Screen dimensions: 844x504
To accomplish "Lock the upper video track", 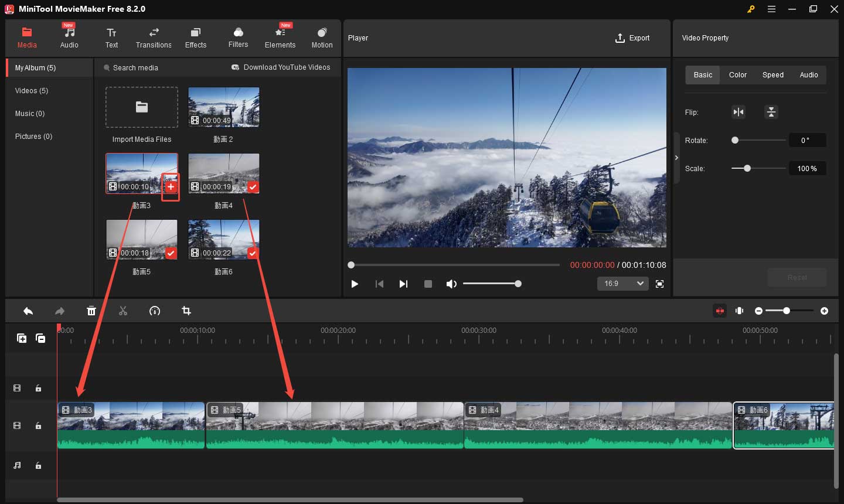I will [x=38, y=388].
